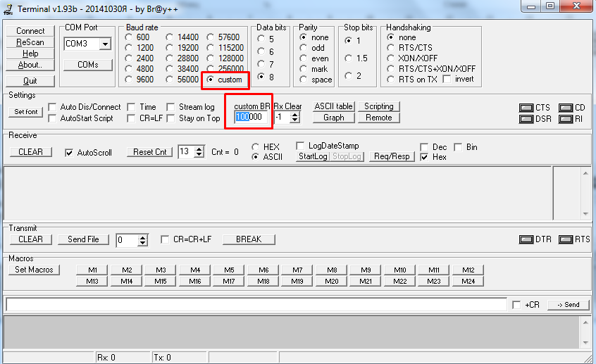The width and height of the screenshot is (596, 364).
Task: Switch receive display to HEX
Action: click(x=256, y=146)
